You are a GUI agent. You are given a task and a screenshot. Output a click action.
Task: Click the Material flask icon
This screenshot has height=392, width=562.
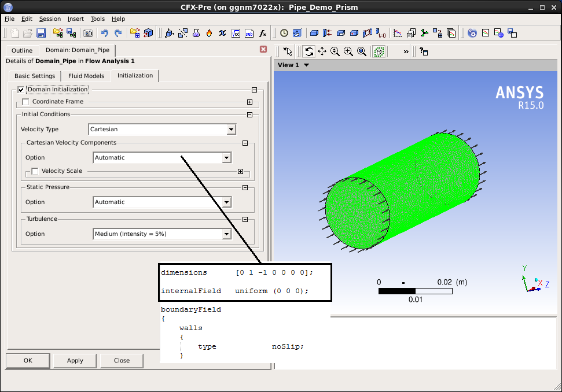(196, 34)
